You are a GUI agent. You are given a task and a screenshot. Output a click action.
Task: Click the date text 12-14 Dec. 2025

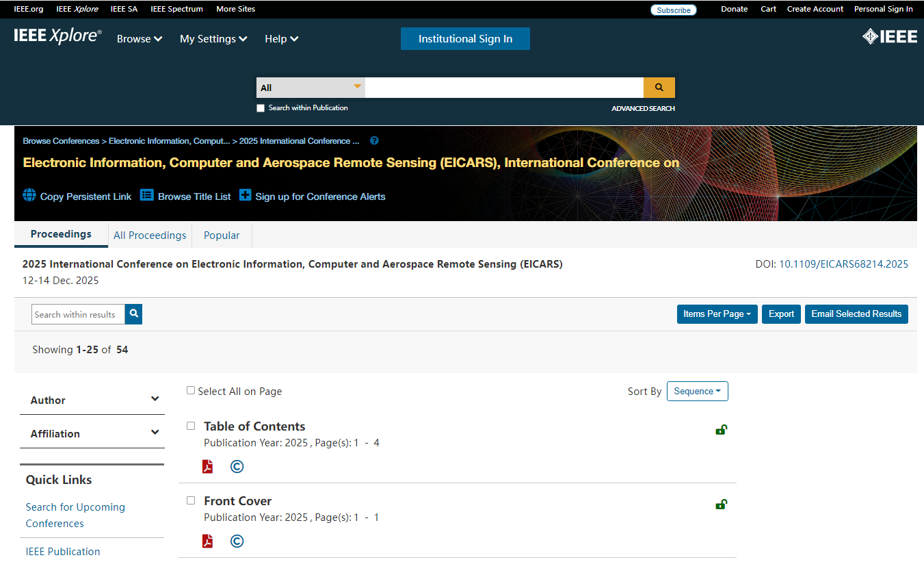(x=61, y=281)
